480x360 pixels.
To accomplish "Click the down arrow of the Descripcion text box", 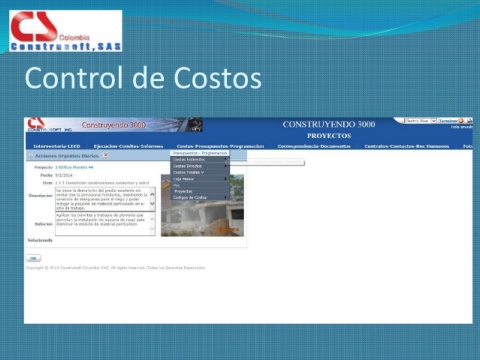I will click(152, 204).
